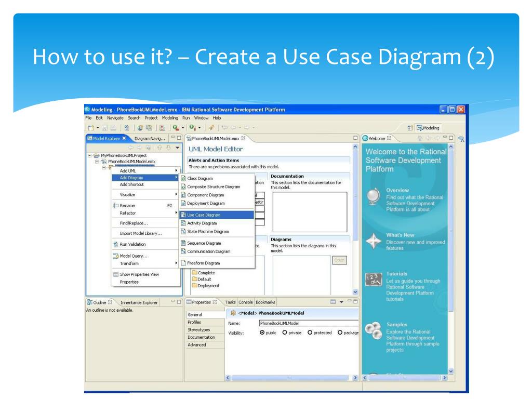The image size is (532, 399).
Task: Collapse the MyPhoneBookUMLProject tree node
Action: tap(89, 156)
